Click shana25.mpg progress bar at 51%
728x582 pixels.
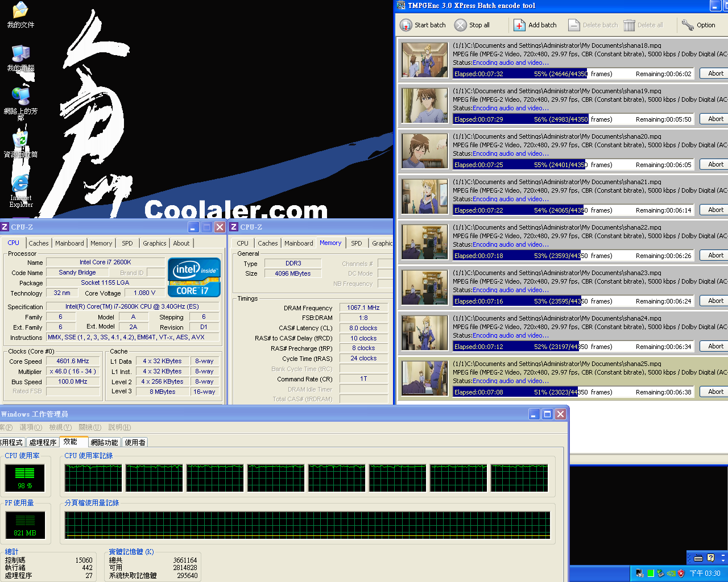[x=573, y=392]
